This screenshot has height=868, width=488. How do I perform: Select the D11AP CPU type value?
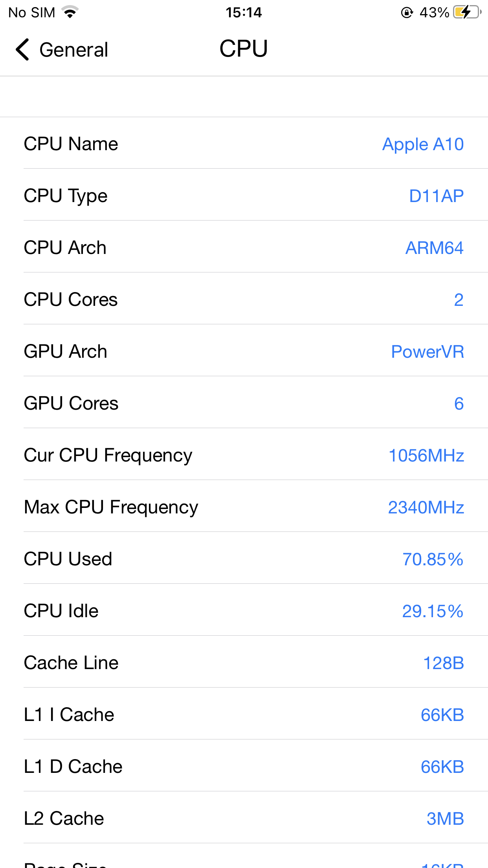point(436,196)
